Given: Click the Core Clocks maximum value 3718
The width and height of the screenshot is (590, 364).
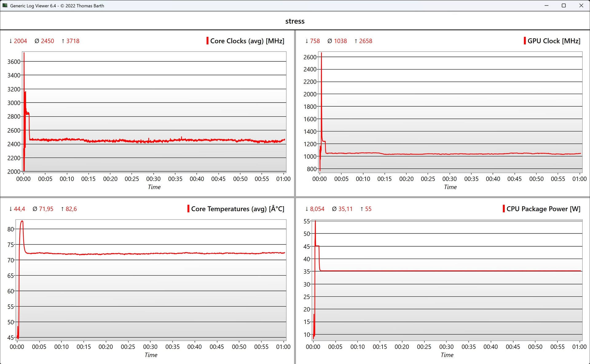Looking at the screenshot, I should pyautogui.click(x=73, y=41).
